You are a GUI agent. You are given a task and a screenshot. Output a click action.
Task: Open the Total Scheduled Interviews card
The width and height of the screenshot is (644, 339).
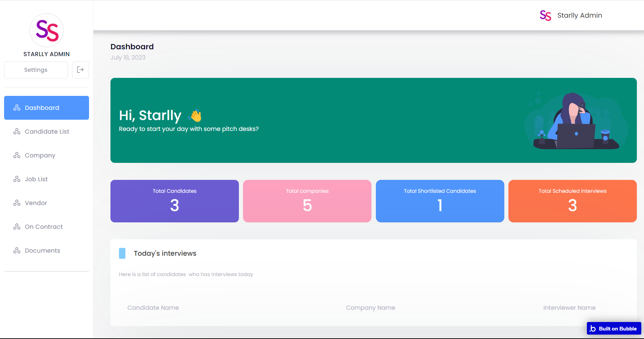pyautogui.click(x=573, y=201)
